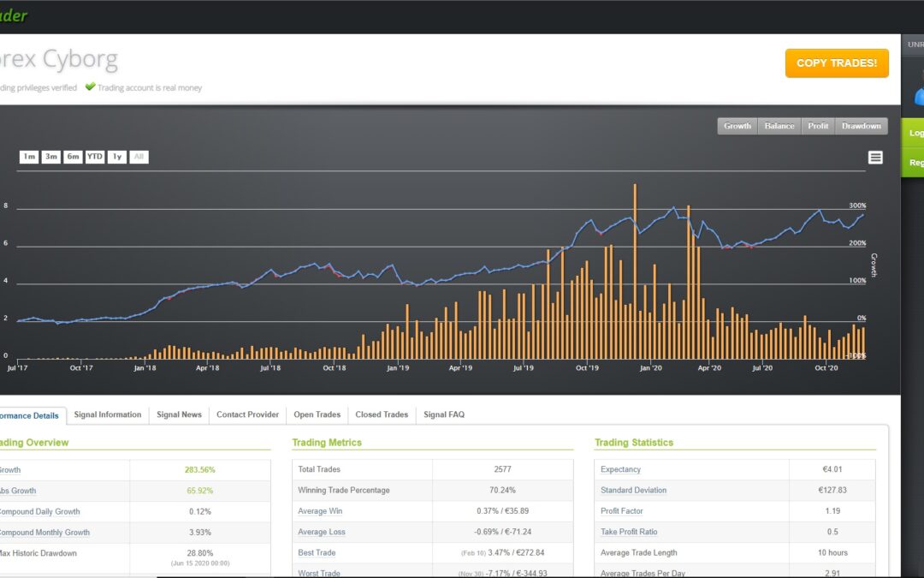
Task: Open the Profit Factor link
Action: tap(621, 511)
